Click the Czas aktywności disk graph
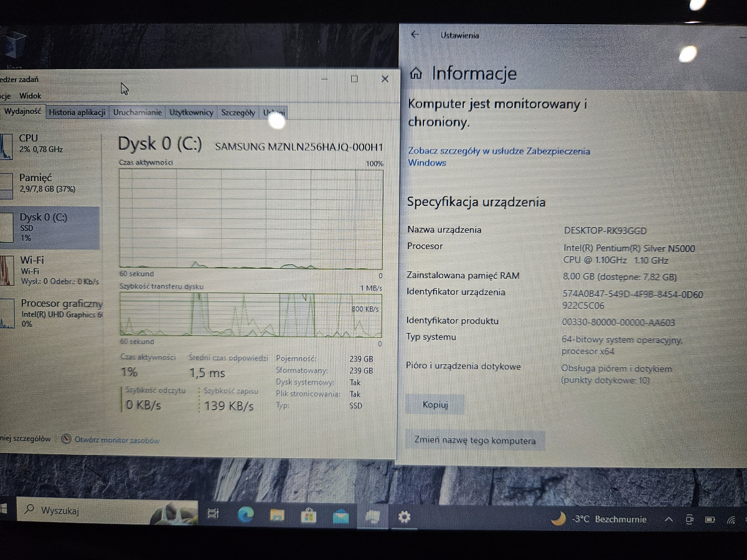The height and width of the screenshot is (560, 747). [x=251, y=219]
